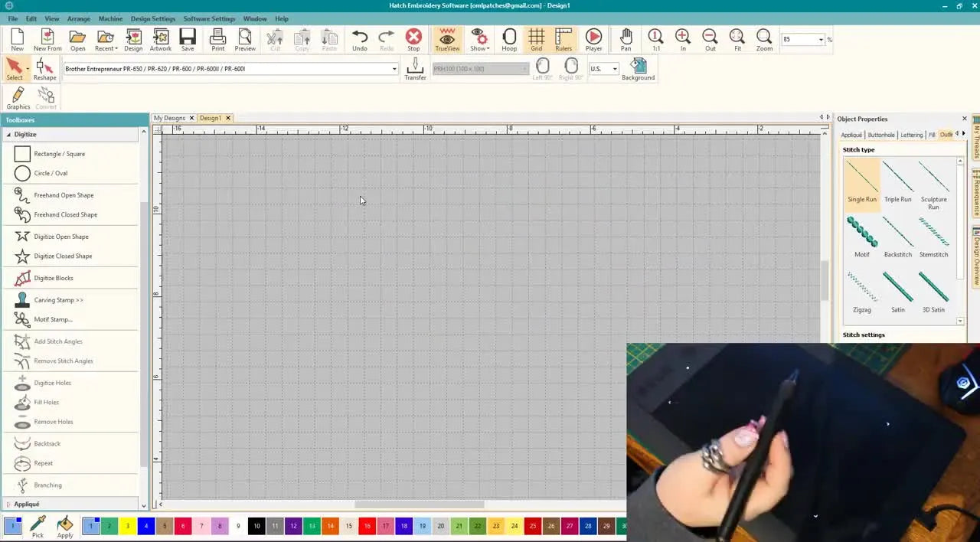Screen dimensions: 980x542
Task: Select the Freehand Open Shape tool
Action: pos(64,194)
